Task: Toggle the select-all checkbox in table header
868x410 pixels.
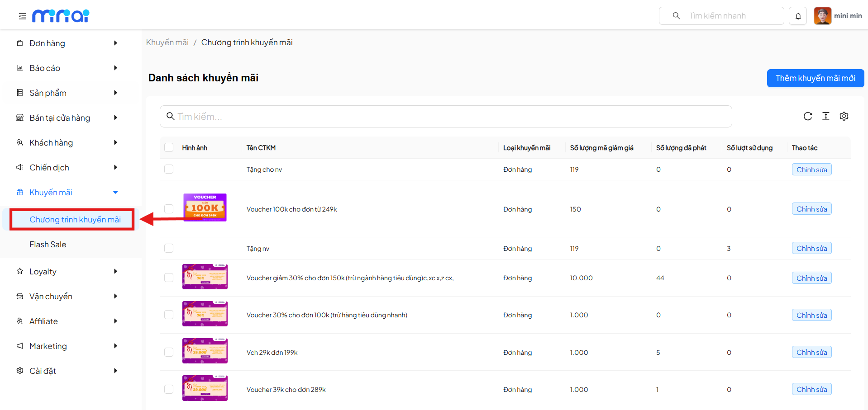Action: click(x=169, y=148)
